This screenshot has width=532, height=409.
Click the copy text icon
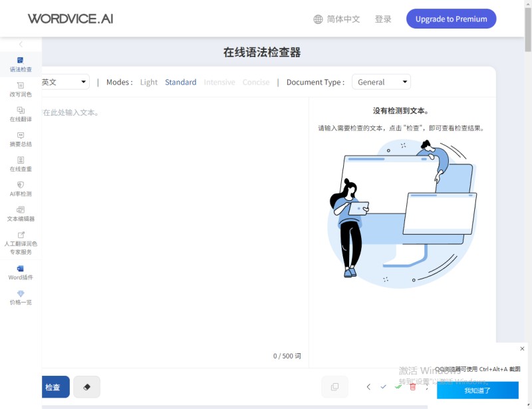coord(335,386)
